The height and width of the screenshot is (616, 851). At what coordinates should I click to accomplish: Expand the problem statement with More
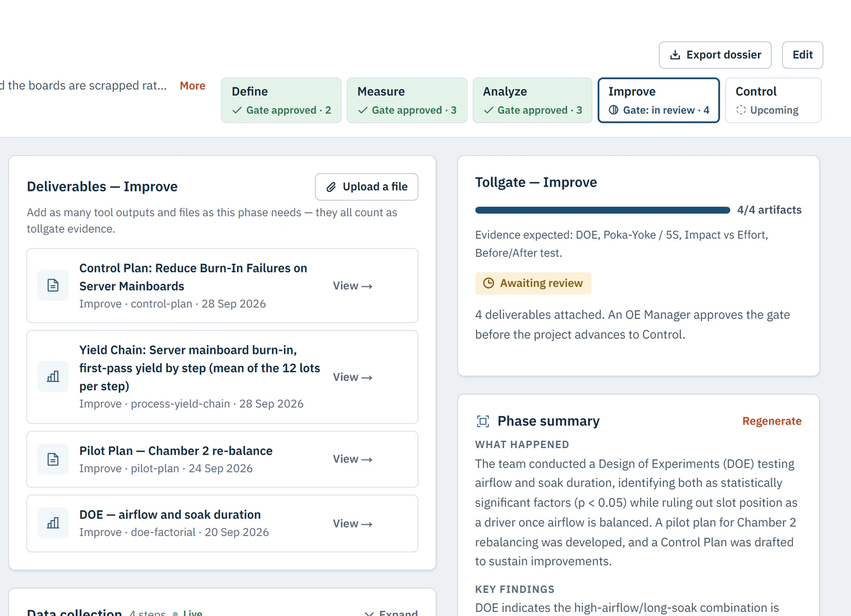193,86
